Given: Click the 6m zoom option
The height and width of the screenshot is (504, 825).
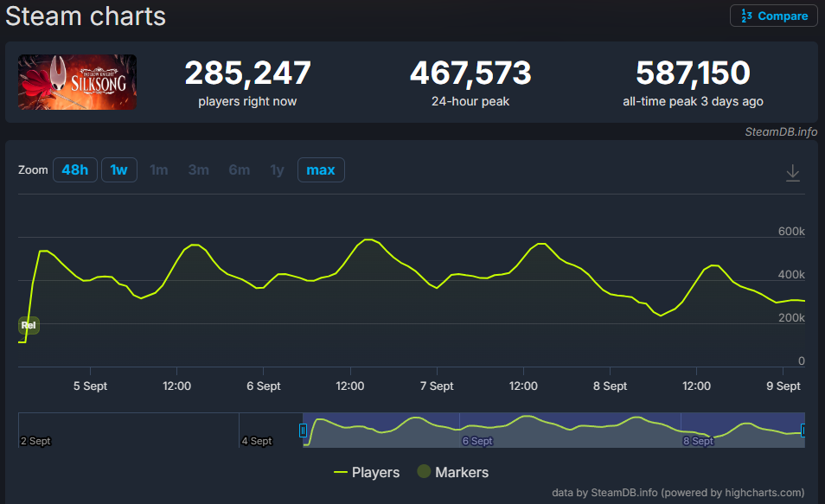Looking at the screenshot, I should [x=240, y=170].
